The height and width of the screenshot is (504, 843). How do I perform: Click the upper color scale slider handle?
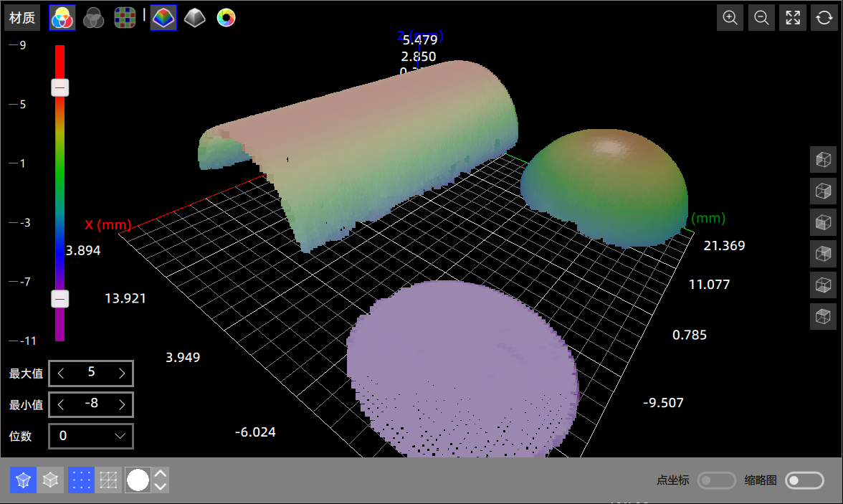(60, 88)
